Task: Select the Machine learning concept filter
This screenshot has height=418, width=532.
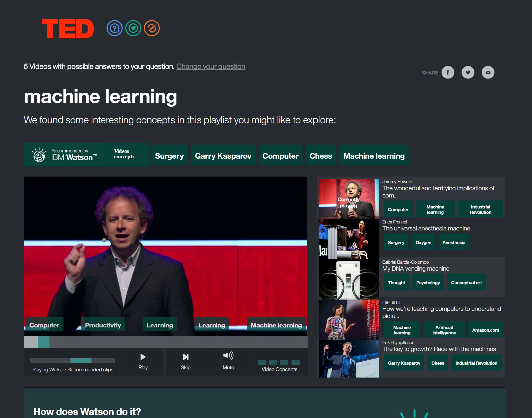Action: [373, 156]
